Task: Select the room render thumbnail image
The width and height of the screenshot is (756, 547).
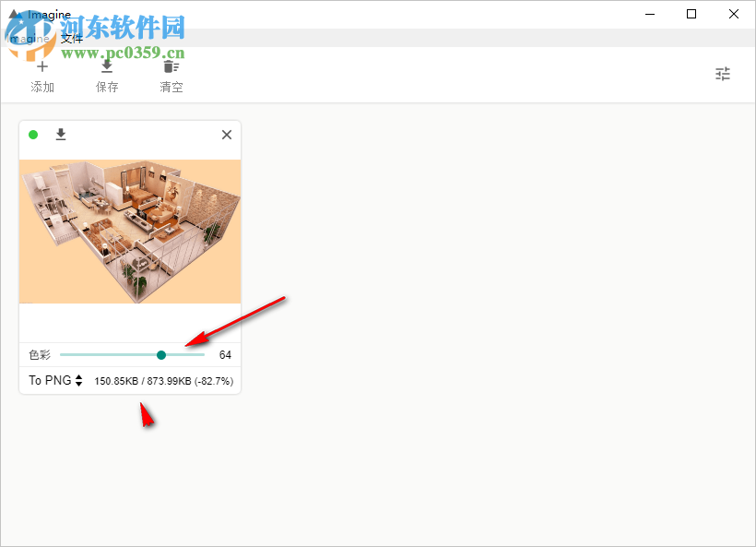Action: tap(129, 231)
